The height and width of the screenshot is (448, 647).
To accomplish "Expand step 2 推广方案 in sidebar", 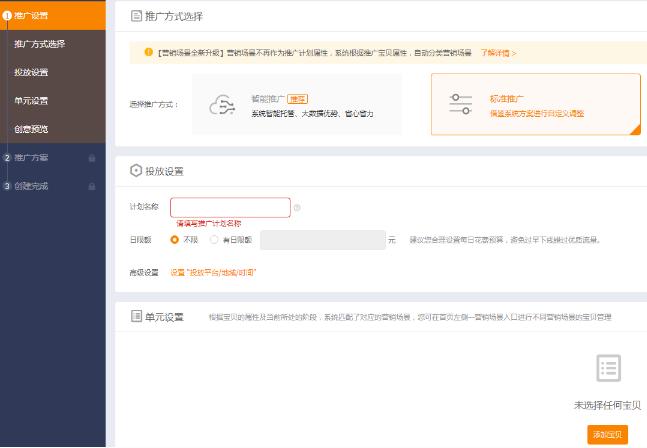I will point(31,158).
